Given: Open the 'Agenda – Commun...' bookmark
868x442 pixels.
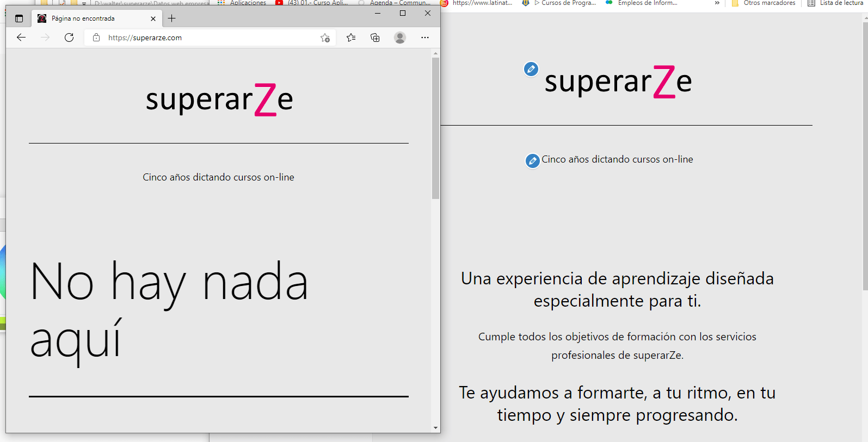Looking at the screenshot, I should 395,3.
